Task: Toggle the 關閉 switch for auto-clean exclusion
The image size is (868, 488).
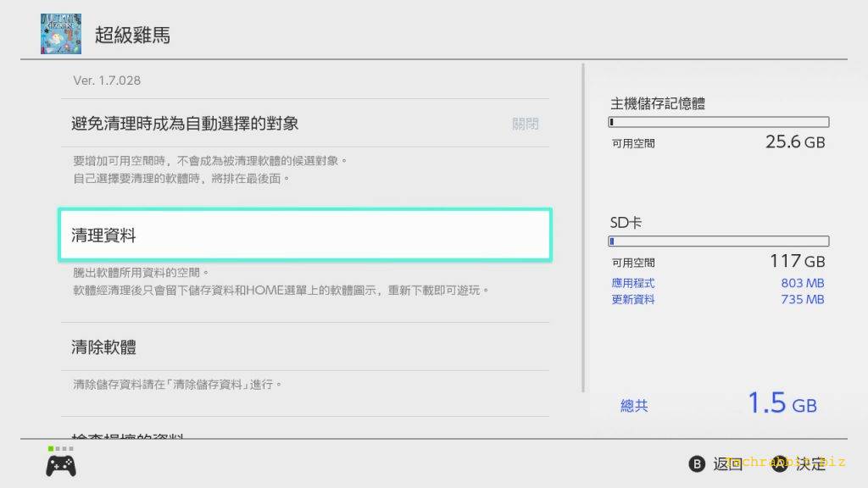Action: (525, 124)
